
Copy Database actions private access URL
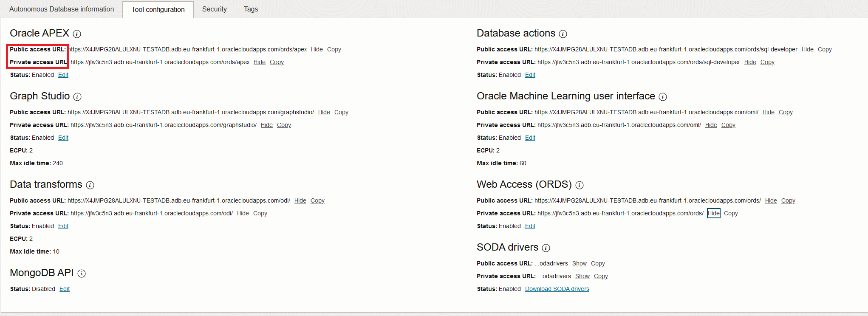click(x=767, y=62)
